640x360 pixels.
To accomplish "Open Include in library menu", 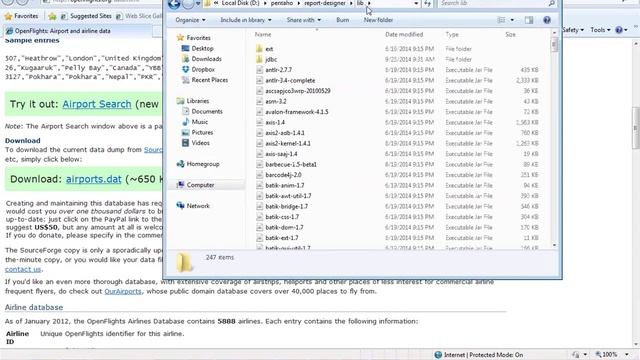I will click(246, 20).
